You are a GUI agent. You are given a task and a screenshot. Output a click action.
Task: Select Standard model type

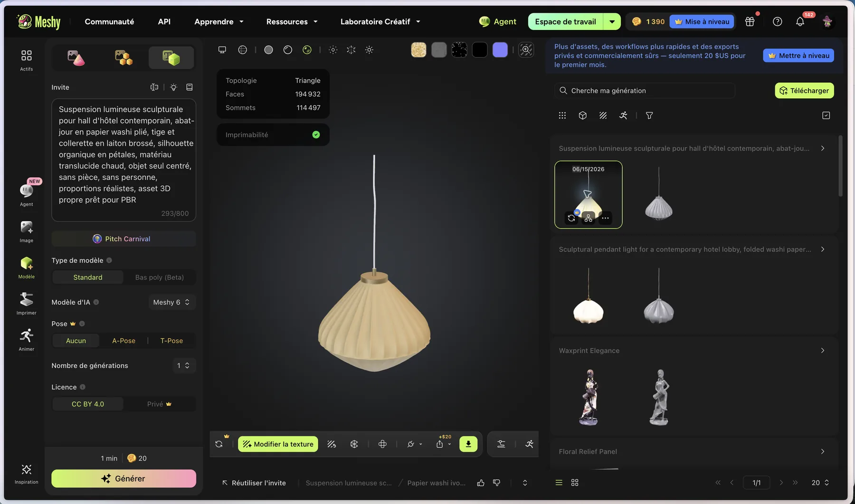(88, 277)
